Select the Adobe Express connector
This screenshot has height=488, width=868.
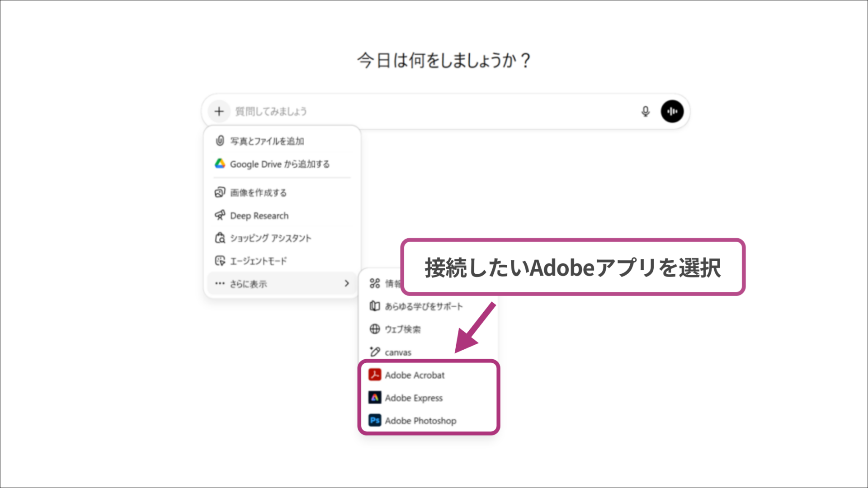pyautogui.click(x=414, y=398)
